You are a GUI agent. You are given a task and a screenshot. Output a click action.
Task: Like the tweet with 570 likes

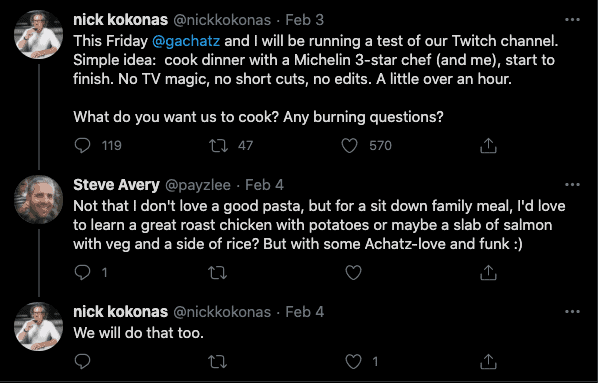[349, 145]
